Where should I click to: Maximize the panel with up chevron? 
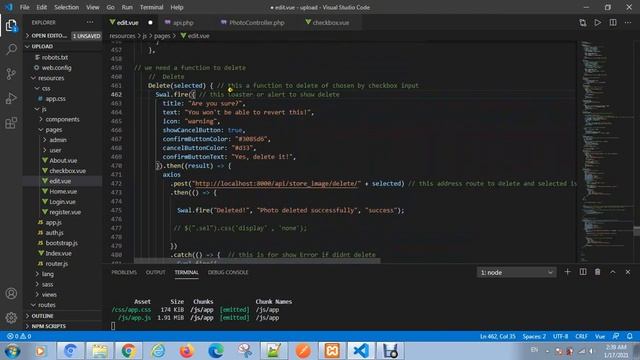pyautogui.click(x=613, y=272)
